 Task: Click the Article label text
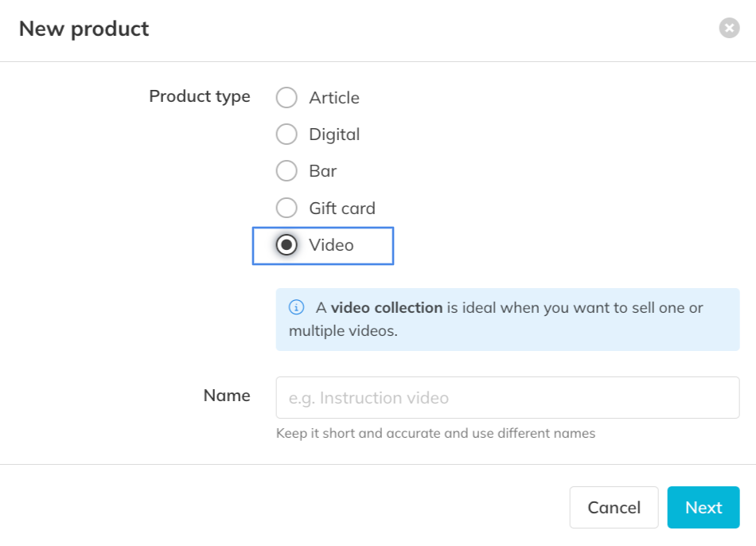pos(334,98)
